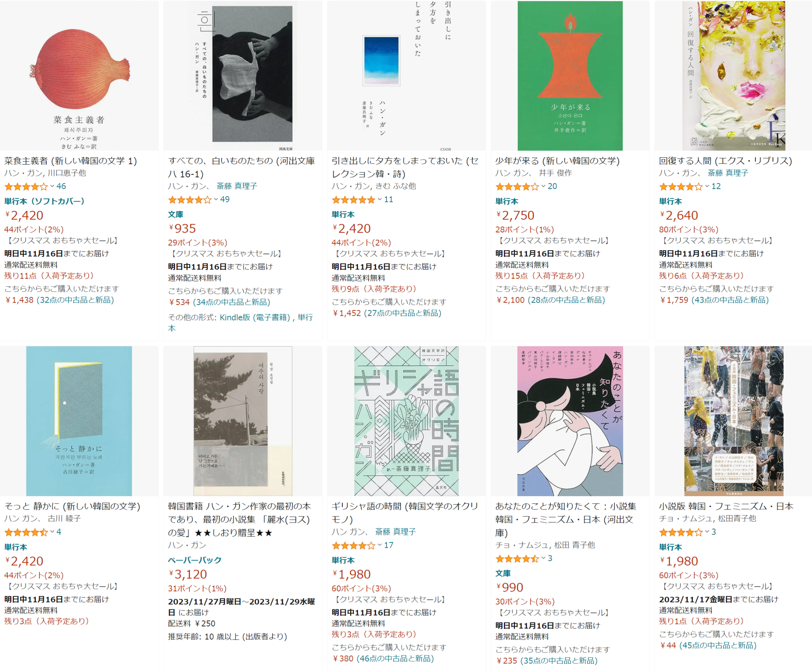Click the あなたのことが知りたくて pink cover

(x=570, y=421)
